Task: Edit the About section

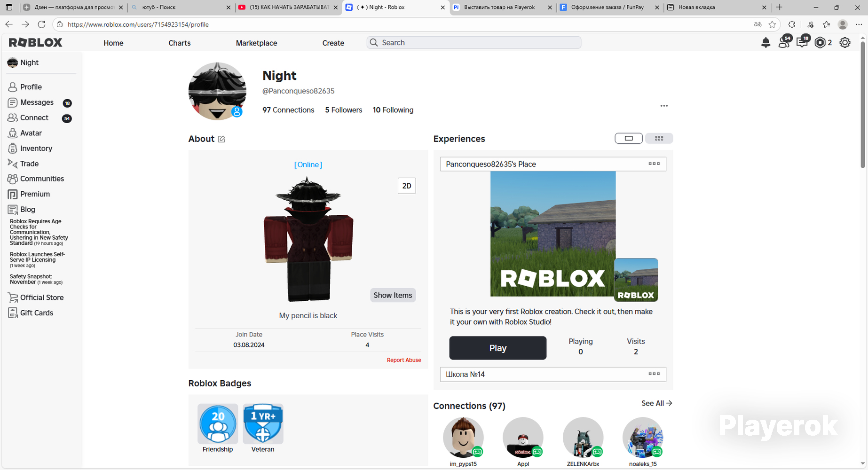Action: click(221, 139)
